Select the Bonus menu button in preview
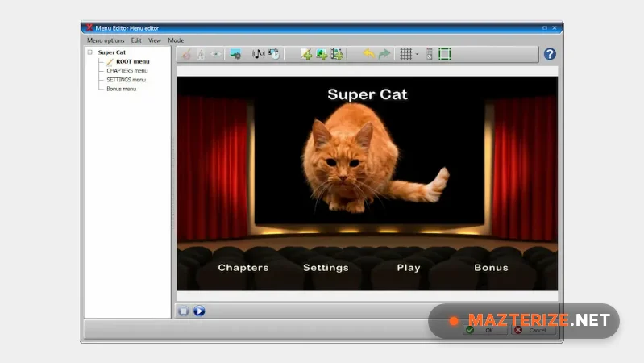Screen dimensions: 644x363 pos(491,268)
